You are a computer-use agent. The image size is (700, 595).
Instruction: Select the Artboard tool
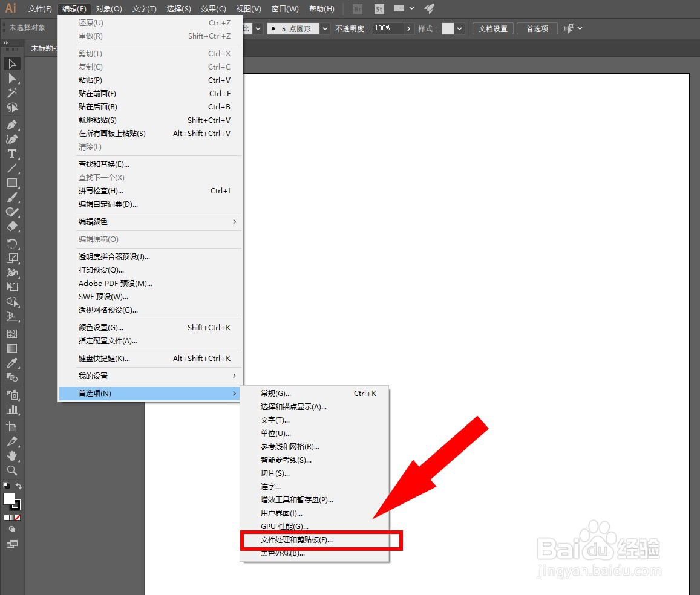tap(12, 427)
